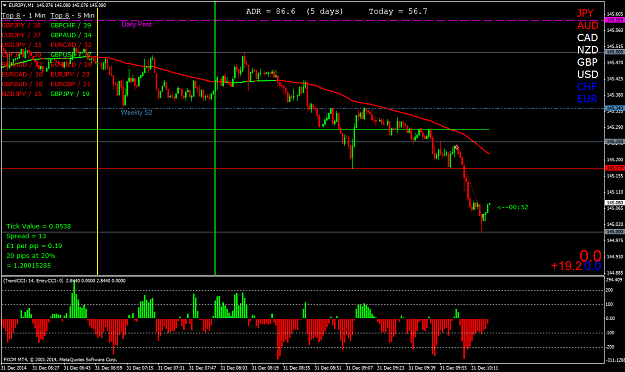Click the white USD currency label
Viewport: 625px width, 372px height.
point(588,75)
